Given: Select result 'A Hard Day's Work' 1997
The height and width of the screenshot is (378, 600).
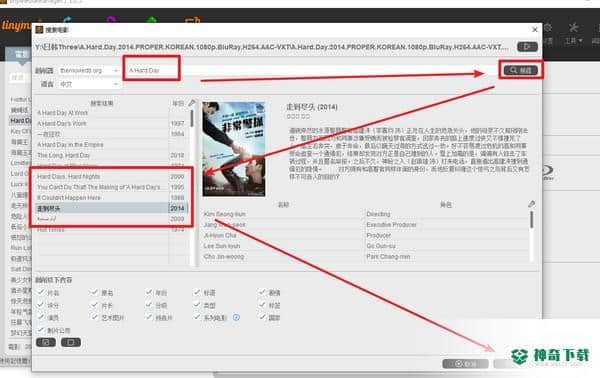Looking at the screenshot, I should click(x=111, y=124).
